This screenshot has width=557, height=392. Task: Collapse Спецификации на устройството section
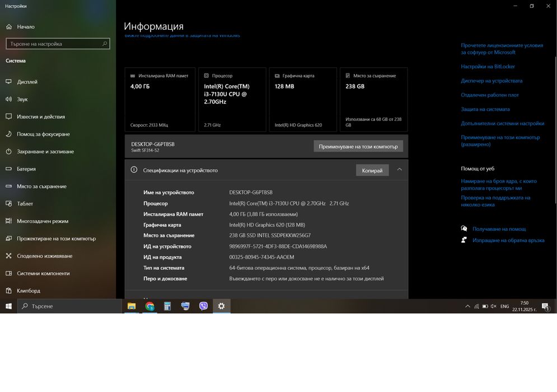(x=399, y=170)
